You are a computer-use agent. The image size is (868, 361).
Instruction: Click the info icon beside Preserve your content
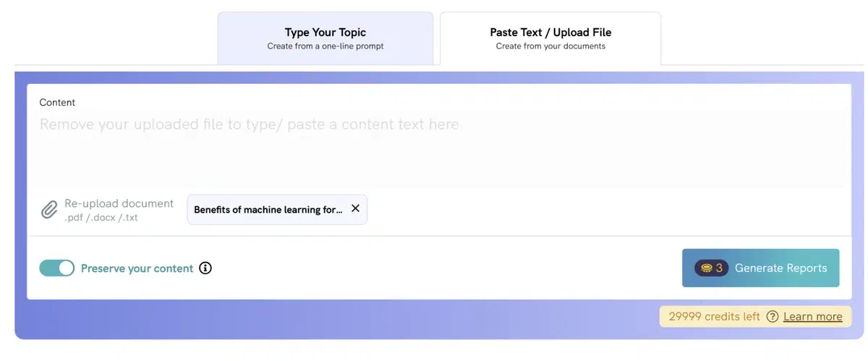[x=205, y=268]
